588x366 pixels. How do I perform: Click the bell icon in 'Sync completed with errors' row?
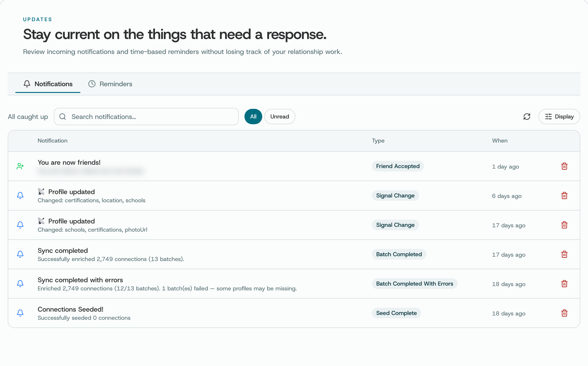pyautogui.click(x=20, y=284)
